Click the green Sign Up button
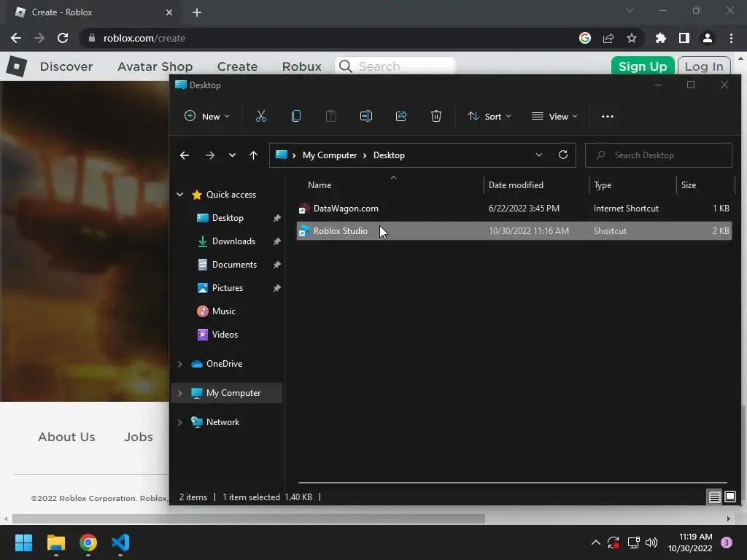747x560 pixels. 643,66
